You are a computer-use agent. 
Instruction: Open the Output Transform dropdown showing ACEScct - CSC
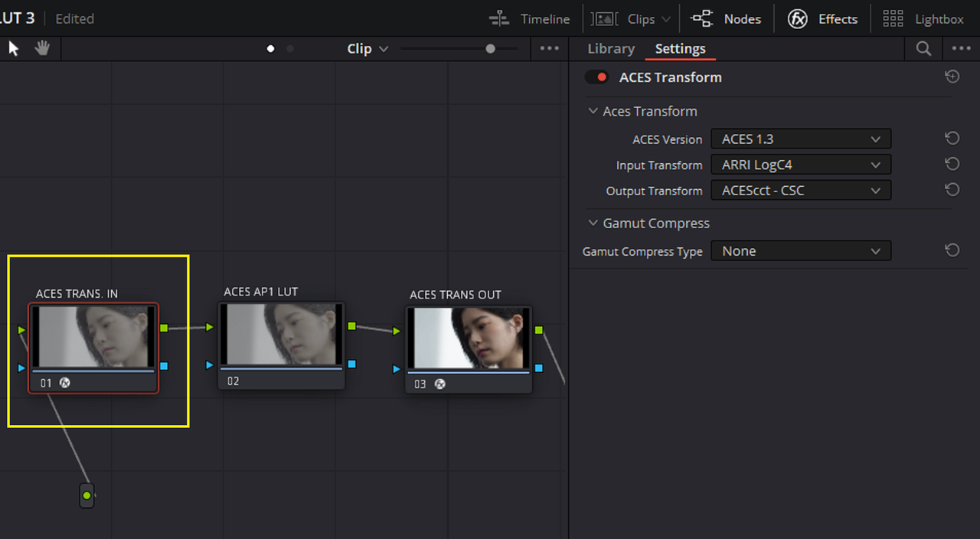801,190
